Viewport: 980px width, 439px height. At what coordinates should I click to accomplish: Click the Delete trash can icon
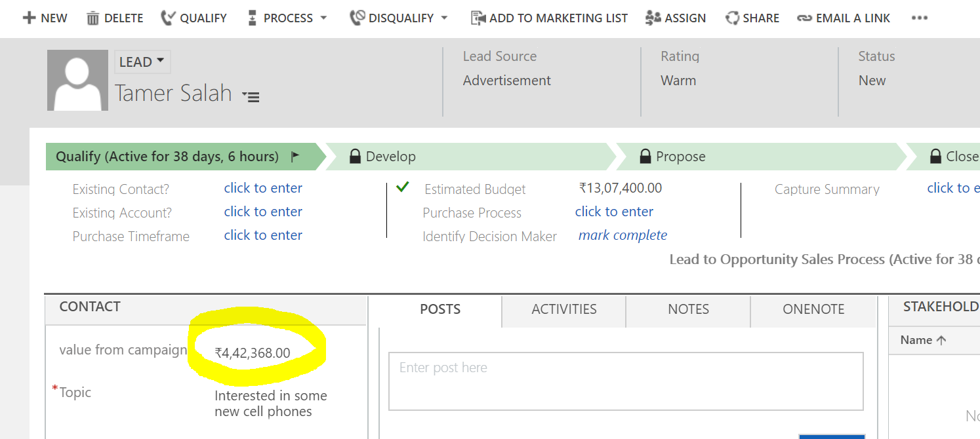[93, 18]
